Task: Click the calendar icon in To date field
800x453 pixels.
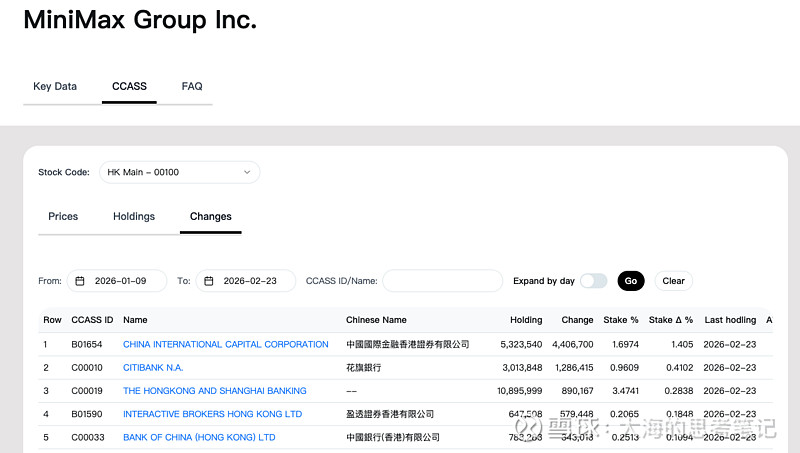Action: (x=209, y=281)
